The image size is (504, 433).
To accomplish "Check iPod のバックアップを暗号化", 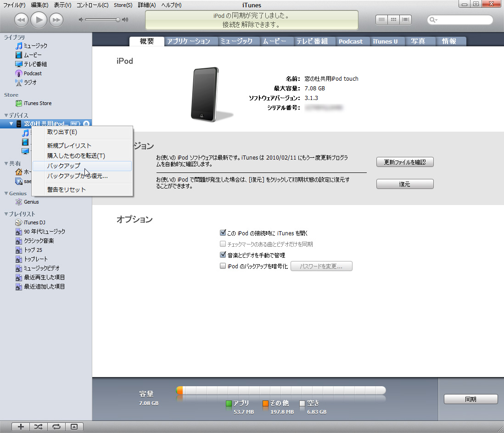I will coord(223,266).
